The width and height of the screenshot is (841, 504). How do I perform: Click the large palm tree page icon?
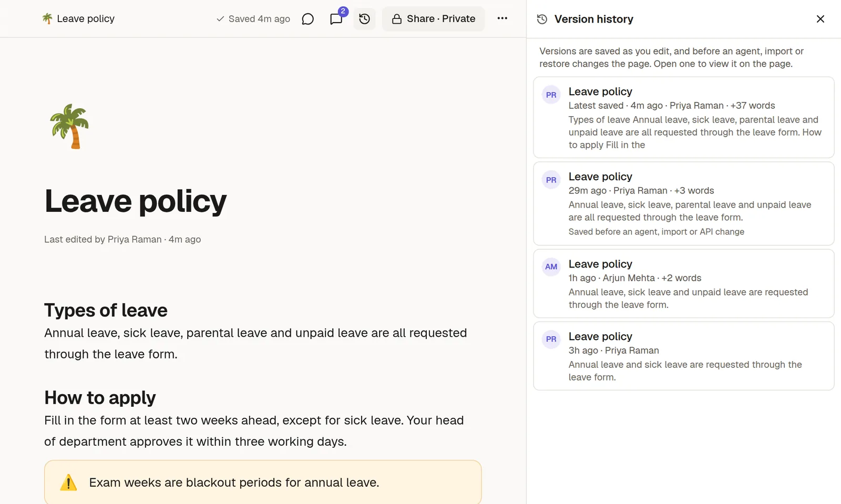[69, 126]
